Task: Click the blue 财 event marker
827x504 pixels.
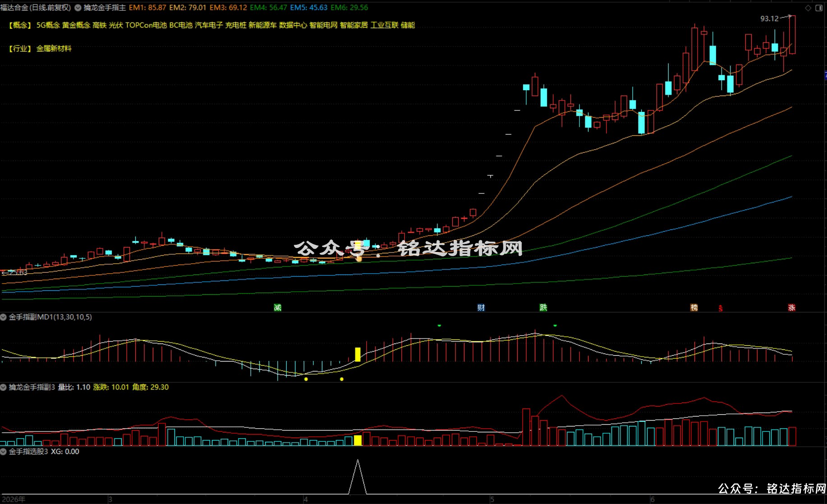Action: (481, 307)
